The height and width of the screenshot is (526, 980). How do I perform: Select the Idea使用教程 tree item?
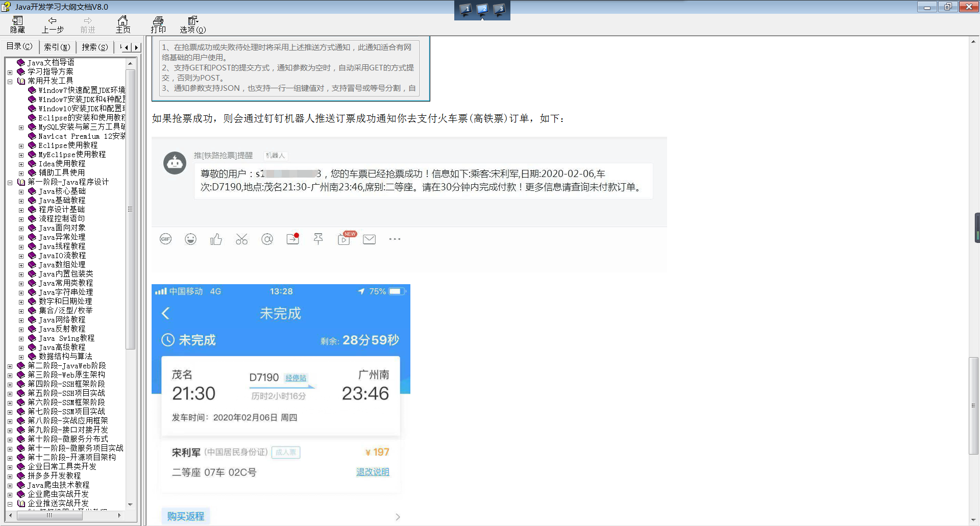click(62, 163)
